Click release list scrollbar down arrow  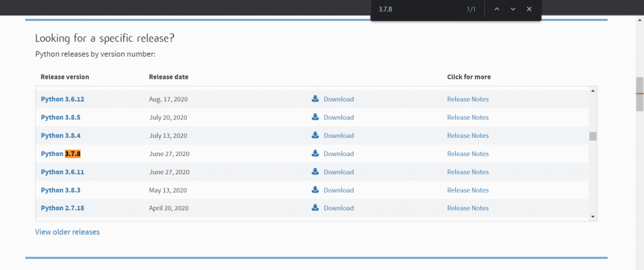[x=592, y=216]
